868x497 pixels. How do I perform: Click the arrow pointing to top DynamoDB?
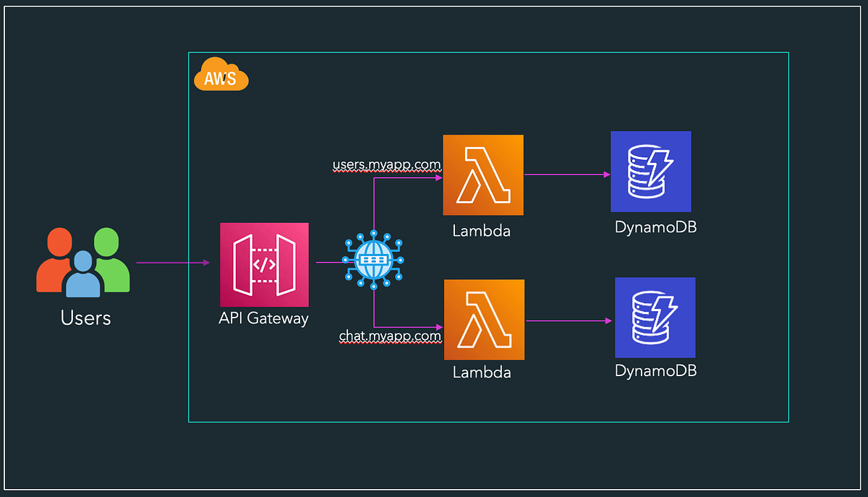click(x=568, y=174)
